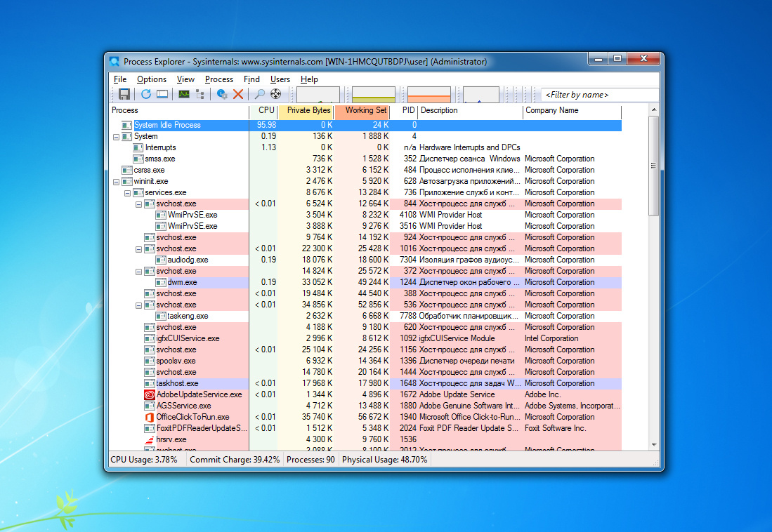This screenshot has height=532, width=772.
Task: Sort by the CPU column header
Action: tap(264, 111)
